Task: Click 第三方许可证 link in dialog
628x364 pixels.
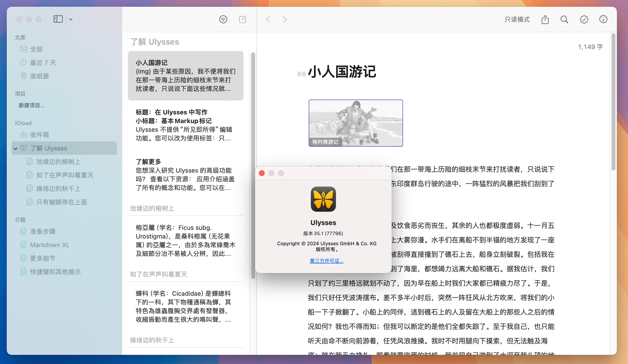Action: pos(327,260)
